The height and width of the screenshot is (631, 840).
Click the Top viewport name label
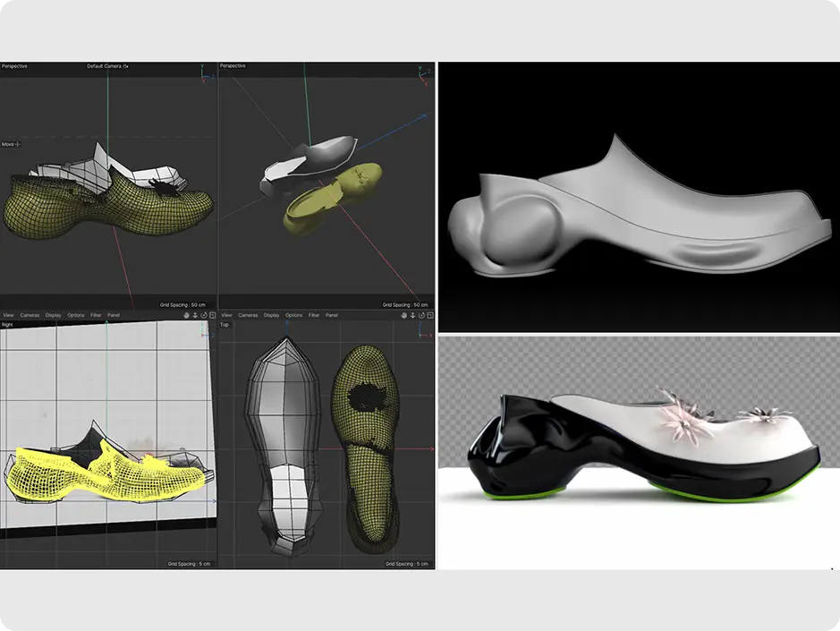point(225,325)
